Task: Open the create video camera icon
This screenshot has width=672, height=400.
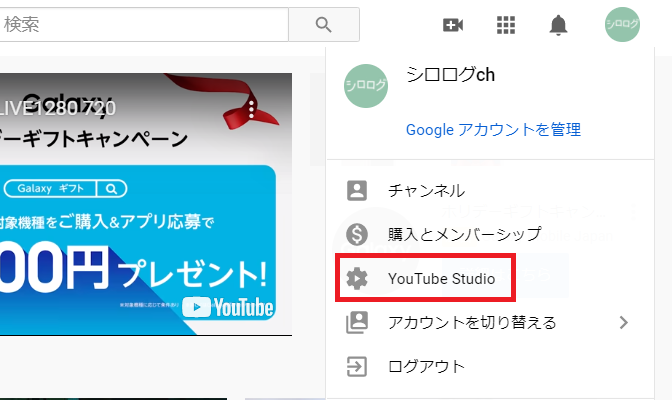Action: tap(453, 25)
